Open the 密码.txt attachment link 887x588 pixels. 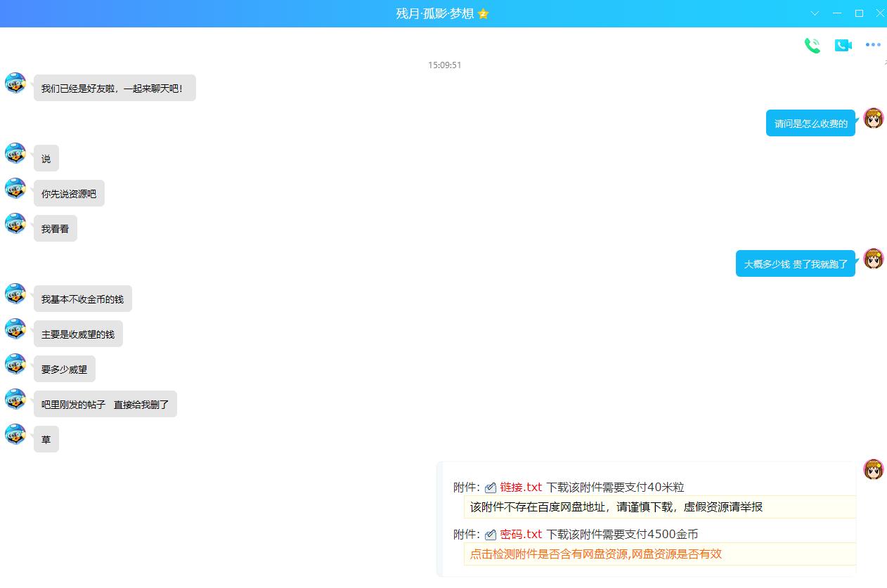point(521,534)
